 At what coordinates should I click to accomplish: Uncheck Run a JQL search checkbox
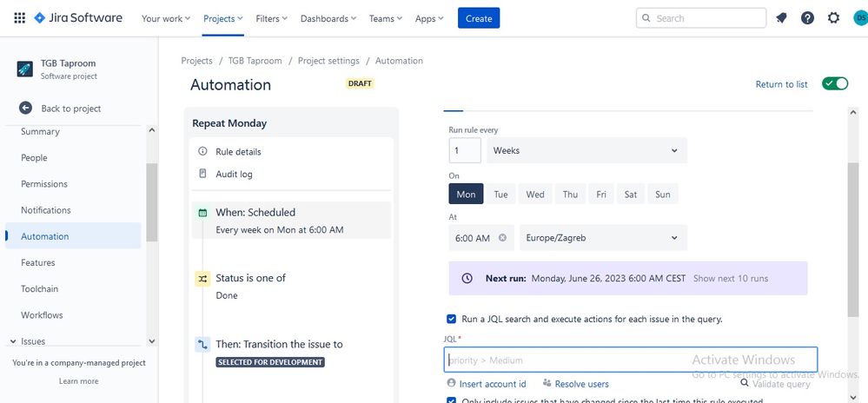451,319
